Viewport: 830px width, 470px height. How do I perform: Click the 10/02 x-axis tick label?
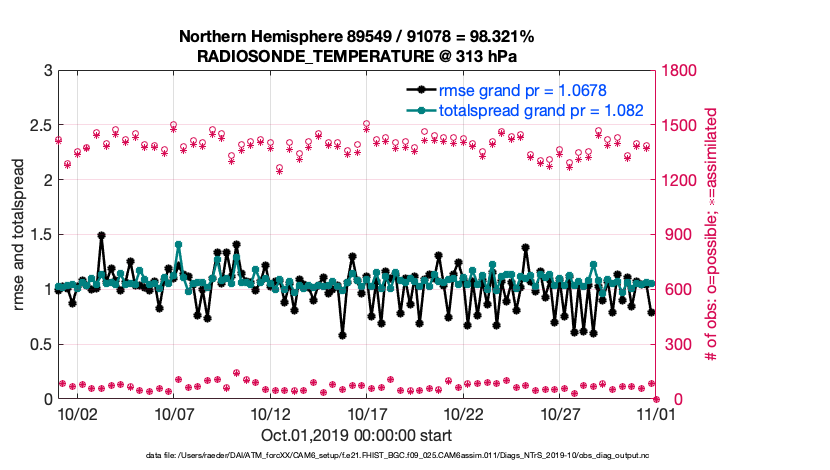pyautogui.click(x=77, y=413)
